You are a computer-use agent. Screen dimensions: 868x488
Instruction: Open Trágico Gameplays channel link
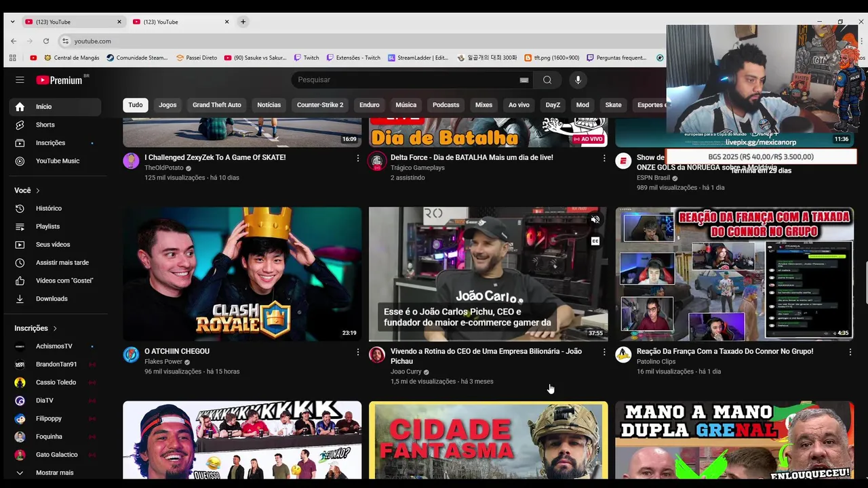(x=418, y=168)
